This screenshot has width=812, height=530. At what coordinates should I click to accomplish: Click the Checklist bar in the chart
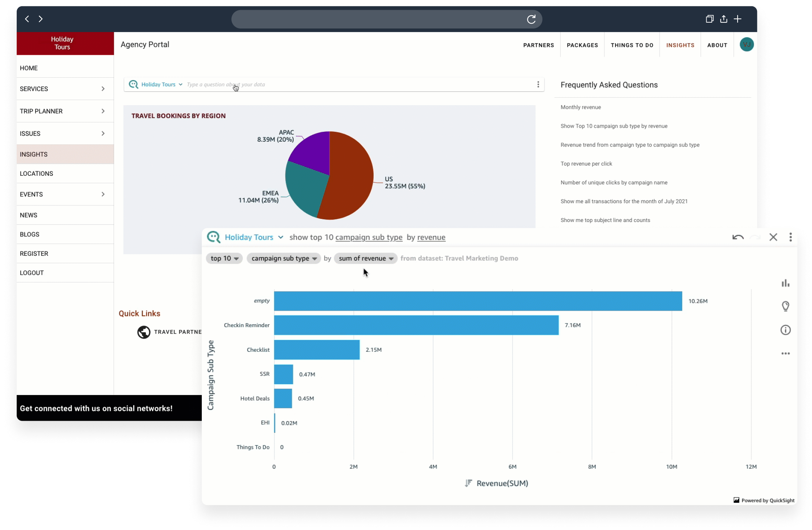tap(317, 350)
